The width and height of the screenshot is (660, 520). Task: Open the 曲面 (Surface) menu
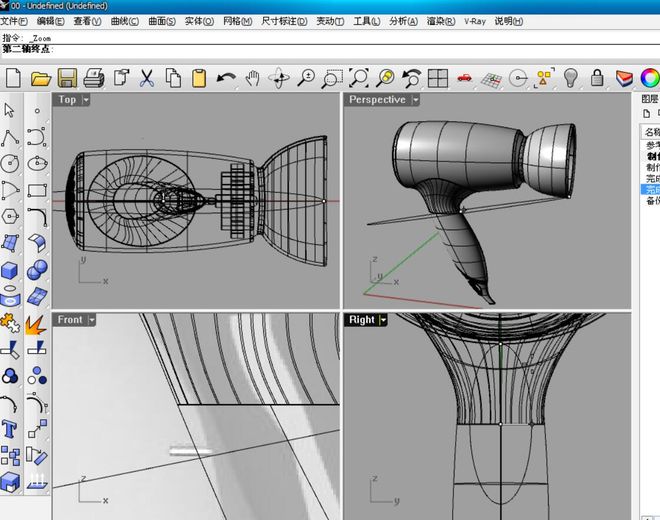(160, 21)
